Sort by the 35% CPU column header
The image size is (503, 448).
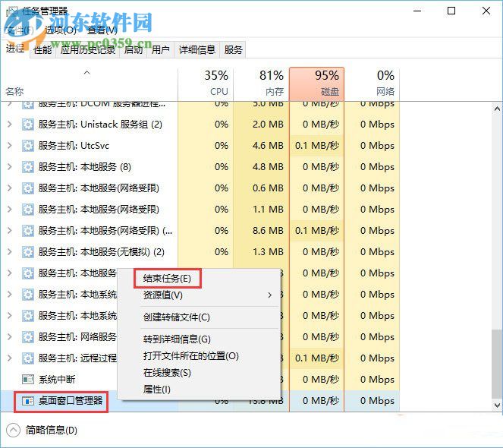206,84
